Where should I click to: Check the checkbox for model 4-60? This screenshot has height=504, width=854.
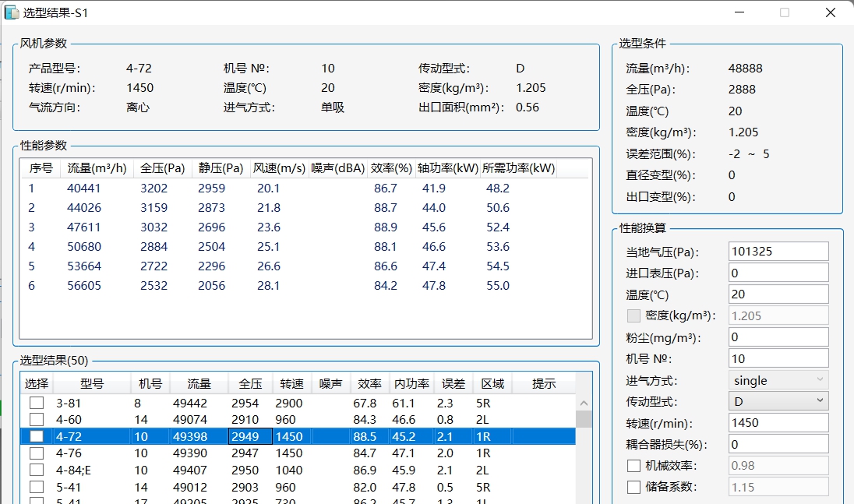(x=37, y=420)
